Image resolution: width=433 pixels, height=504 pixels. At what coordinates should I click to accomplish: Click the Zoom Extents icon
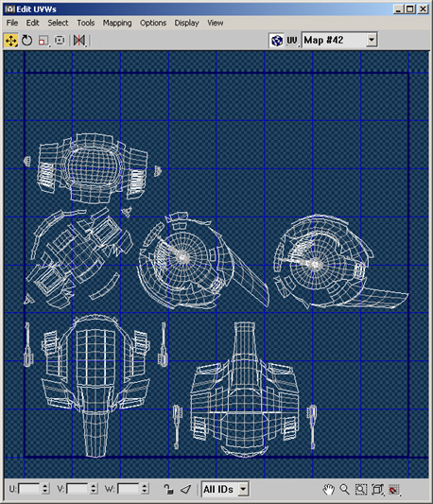pos(377,490)
